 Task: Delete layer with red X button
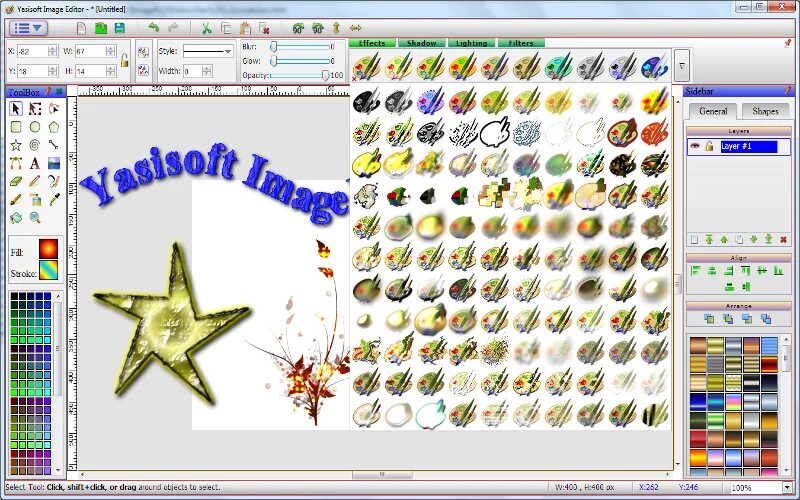tap(783, 239)
